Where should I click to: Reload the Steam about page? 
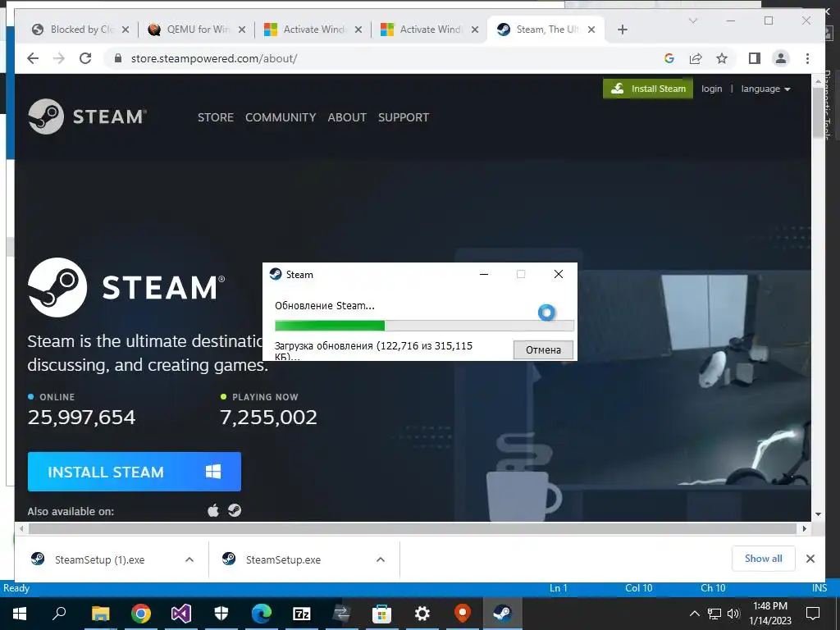tap(85, 58)
